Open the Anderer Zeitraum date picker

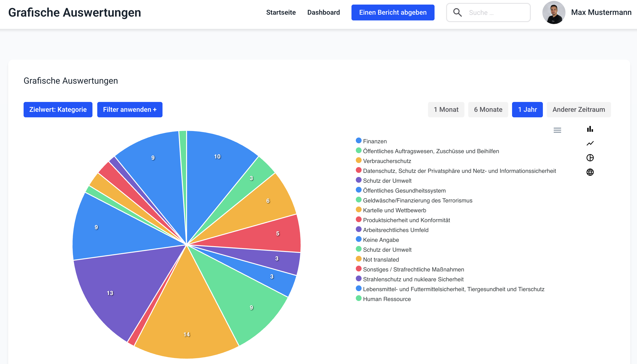tap(578, 109)
